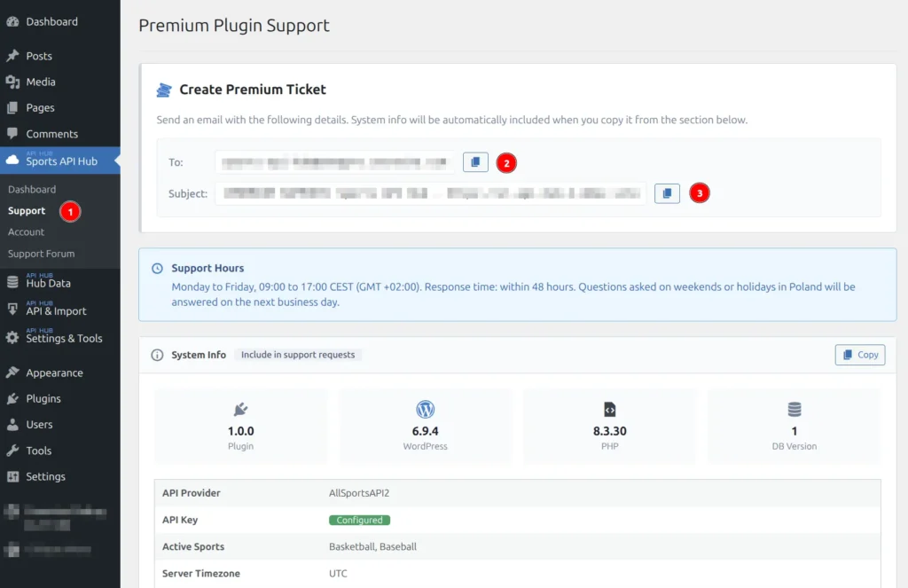Click the 'API Provider' row label
The width and height of the screenshot is (908, 588).
(192, 493)
